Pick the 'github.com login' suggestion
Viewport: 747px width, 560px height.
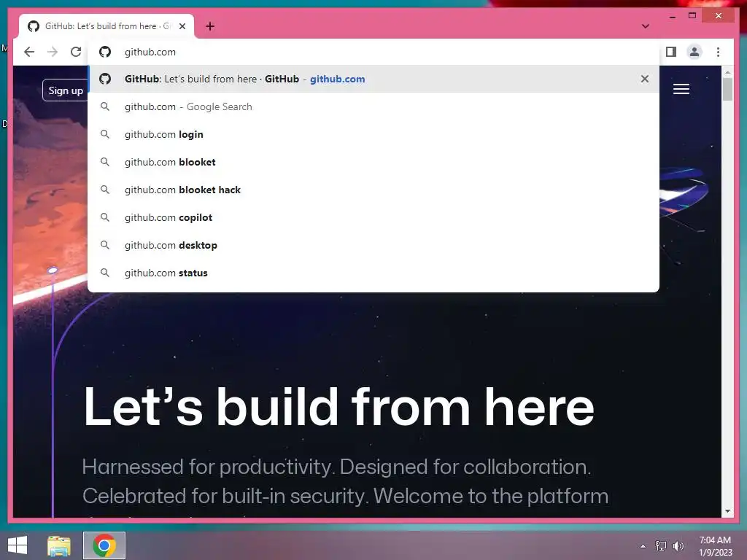(x=373, y=134)
